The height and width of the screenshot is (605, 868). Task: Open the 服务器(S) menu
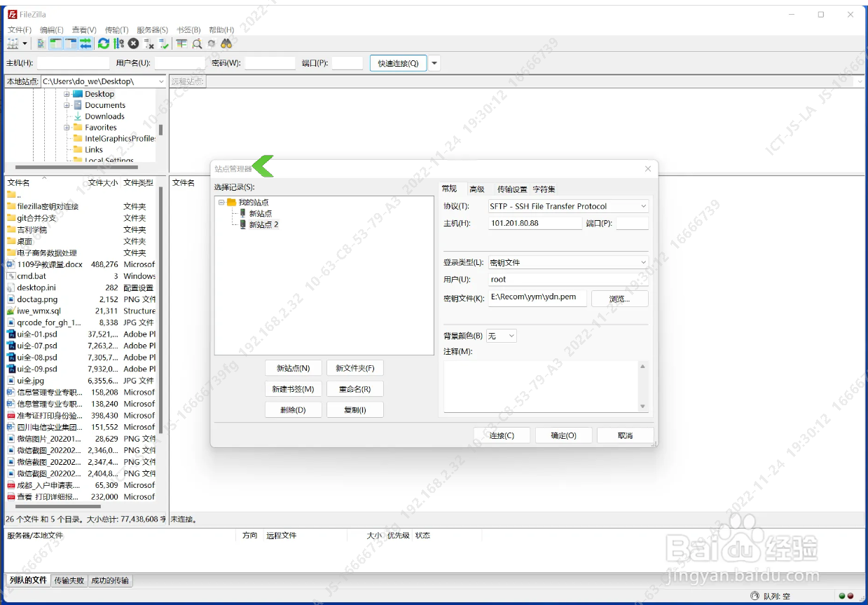pyautogui.click(x=153, y=30)
